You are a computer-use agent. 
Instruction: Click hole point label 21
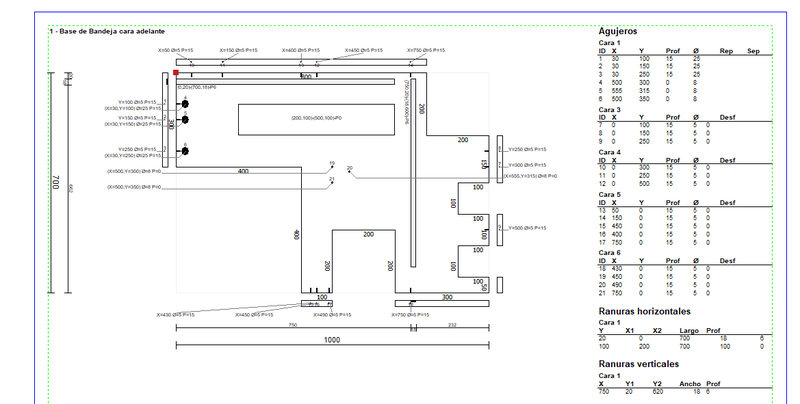332,179
